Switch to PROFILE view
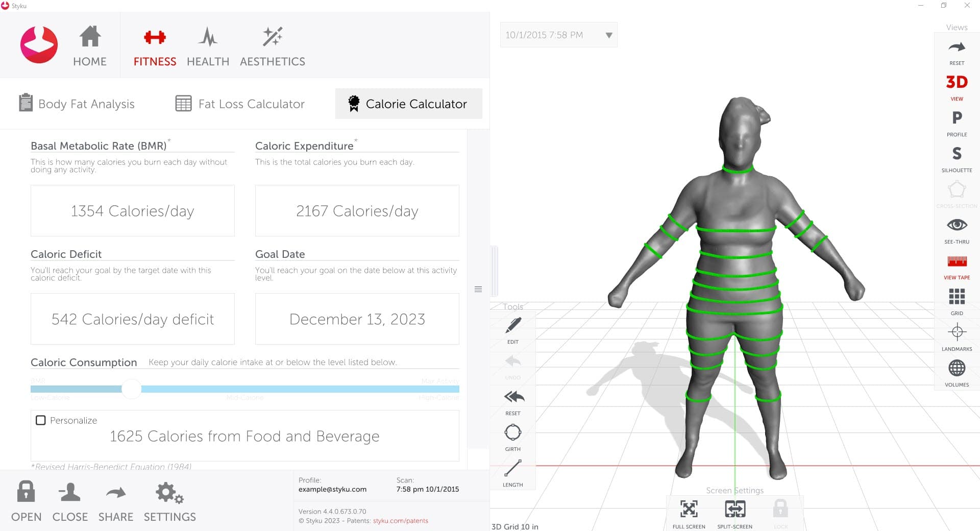Screen dimensions: 980x531 (x=957, y=124)
